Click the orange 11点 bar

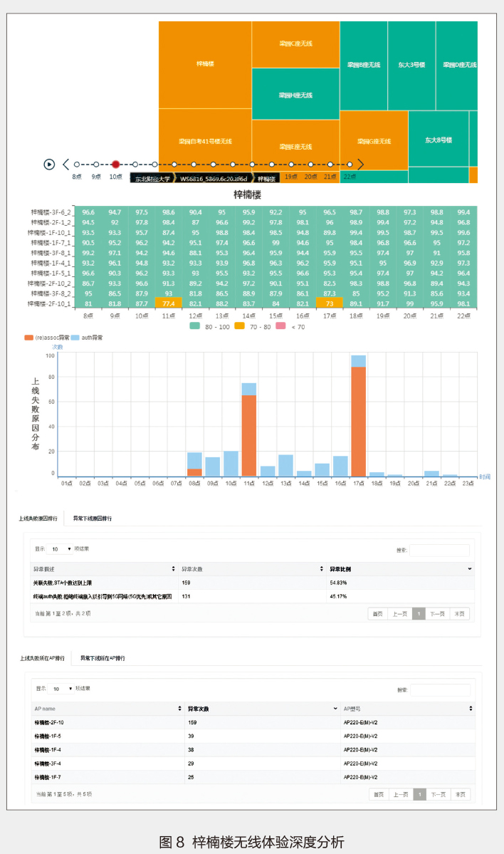tap(248, 436)
